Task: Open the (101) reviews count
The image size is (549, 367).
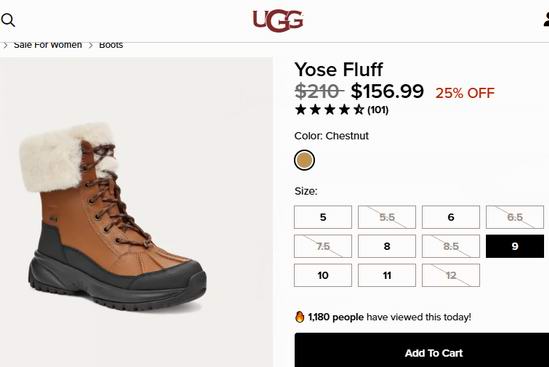Action: (x=378, y=110)
